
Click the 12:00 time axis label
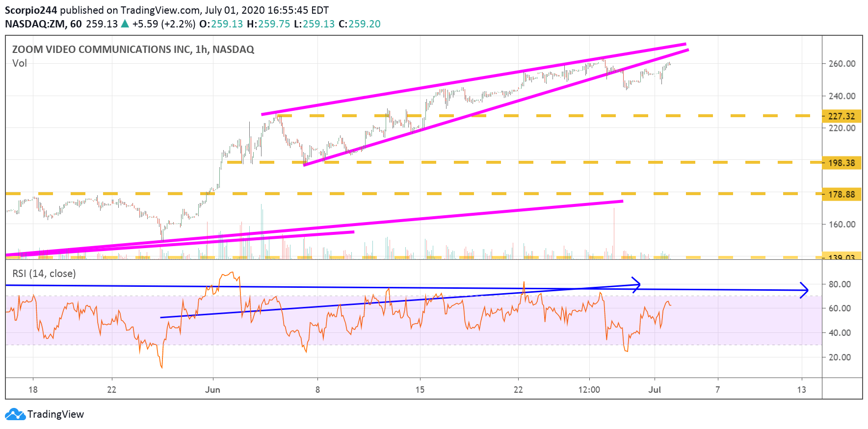(589, 390)
